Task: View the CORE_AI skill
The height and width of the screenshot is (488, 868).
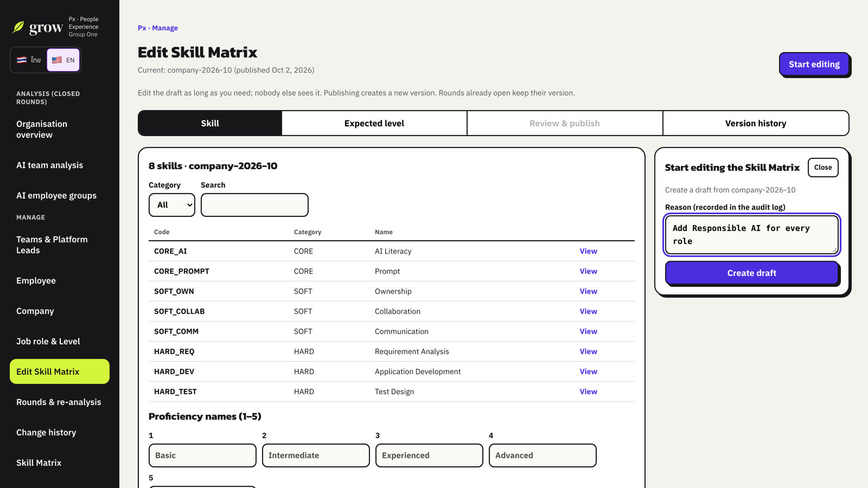Action: [x=588, y=251]
